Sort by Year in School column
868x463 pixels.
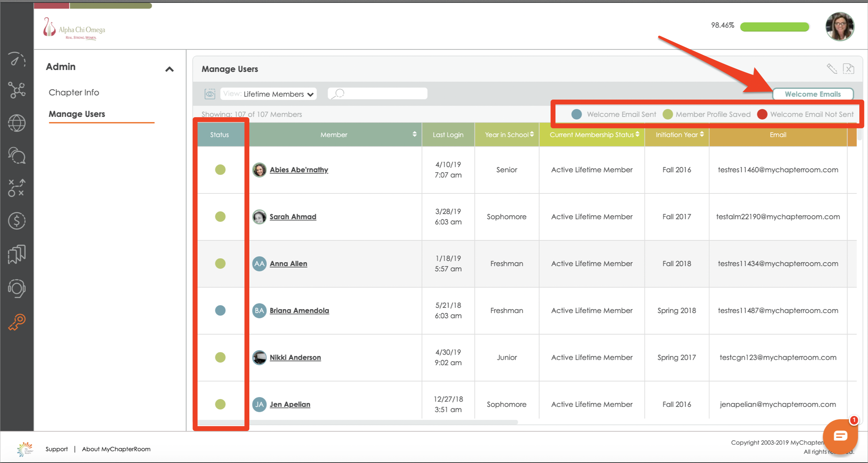[532, 134]
